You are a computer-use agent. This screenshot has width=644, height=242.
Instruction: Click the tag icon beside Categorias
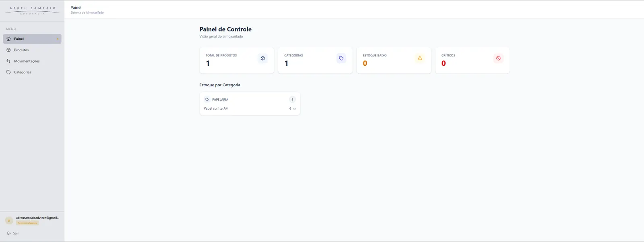8,72
